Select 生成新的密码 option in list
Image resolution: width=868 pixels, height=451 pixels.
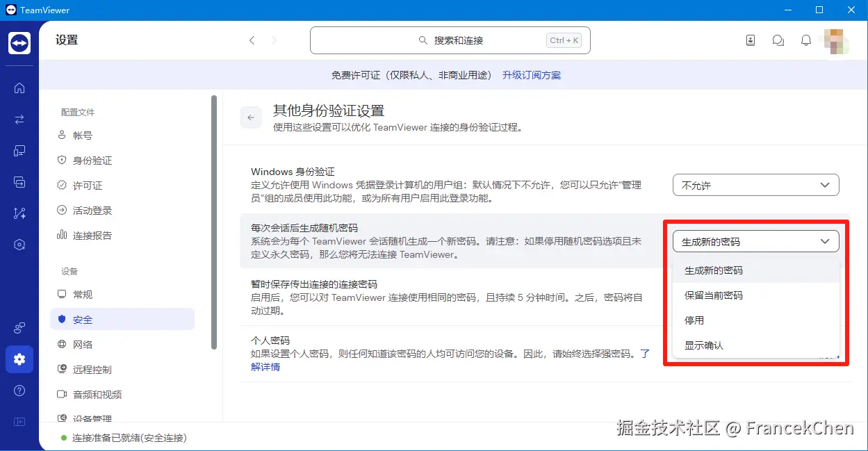[x=756, y=270]
